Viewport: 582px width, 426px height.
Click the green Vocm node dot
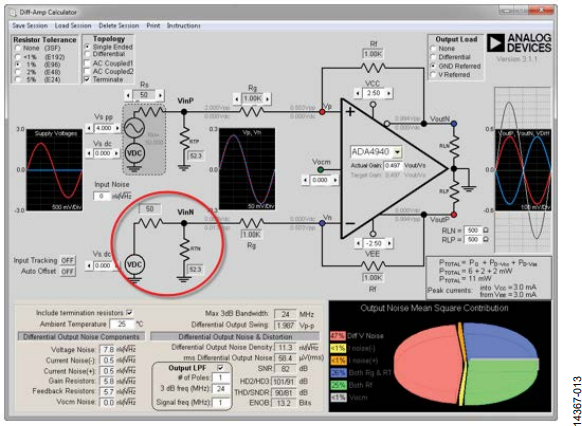321,170
